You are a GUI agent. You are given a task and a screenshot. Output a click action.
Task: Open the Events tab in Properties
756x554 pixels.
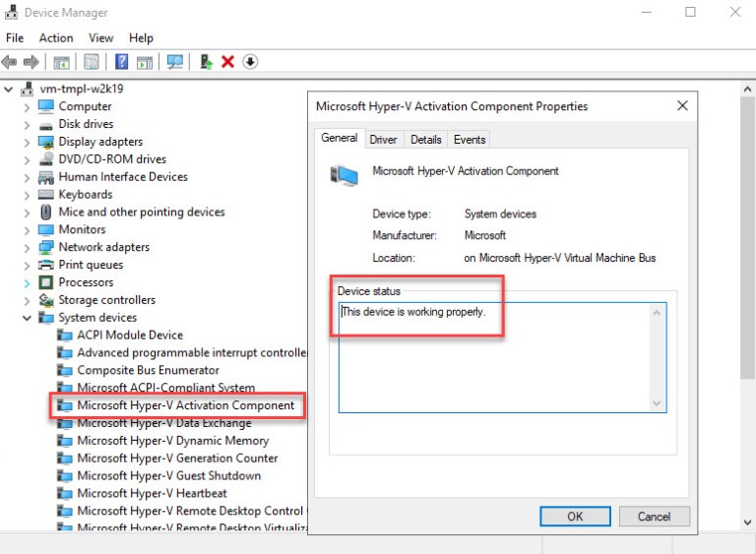(x=470, y=140)
